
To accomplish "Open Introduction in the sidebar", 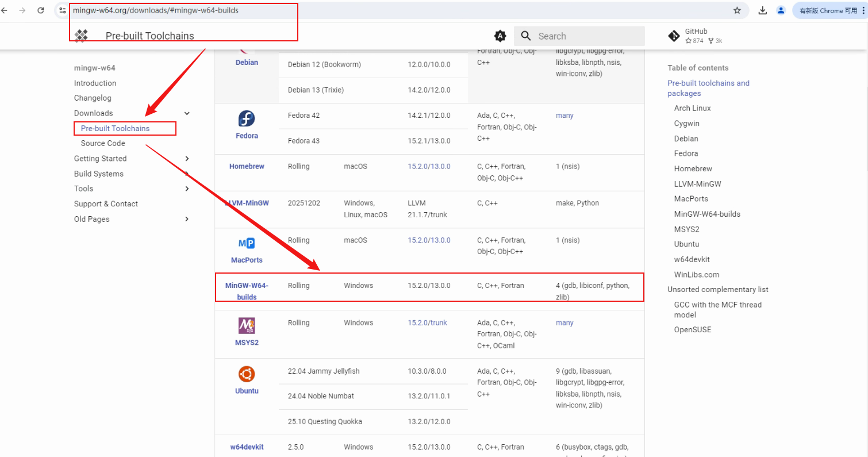I will click(95, 83).
